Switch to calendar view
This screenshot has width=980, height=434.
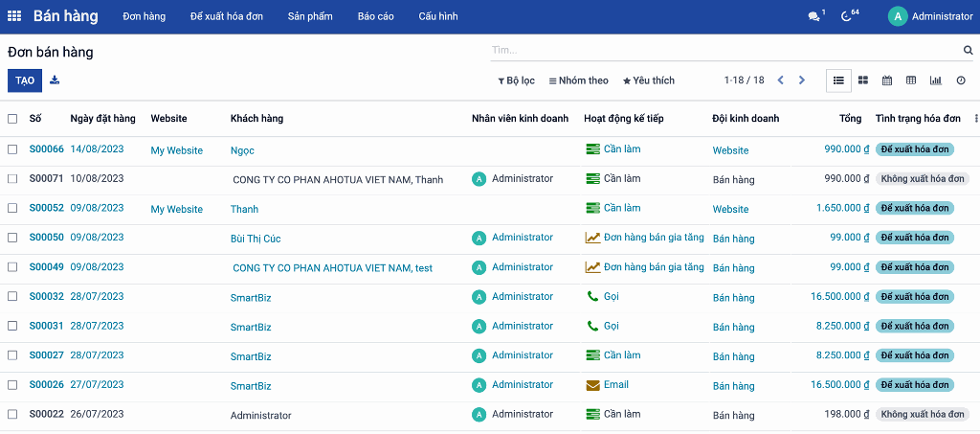click(x=887, y=80)
